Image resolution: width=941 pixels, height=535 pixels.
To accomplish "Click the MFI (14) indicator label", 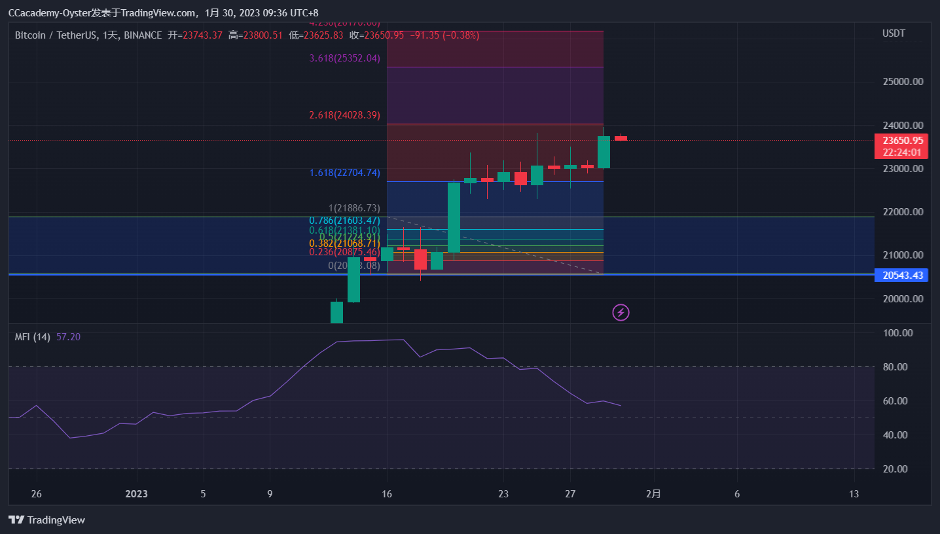I will [x=32, y=337].
